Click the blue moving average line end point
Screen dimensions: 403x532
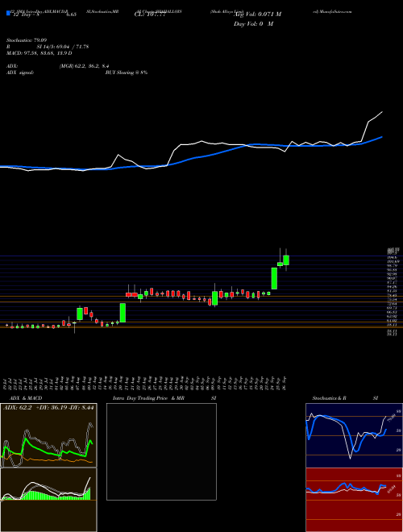382,137
